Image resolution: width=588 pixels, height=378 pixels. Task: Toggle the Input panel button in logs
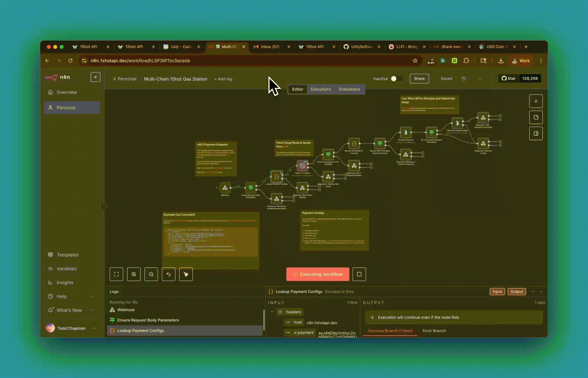click(497, 292)
